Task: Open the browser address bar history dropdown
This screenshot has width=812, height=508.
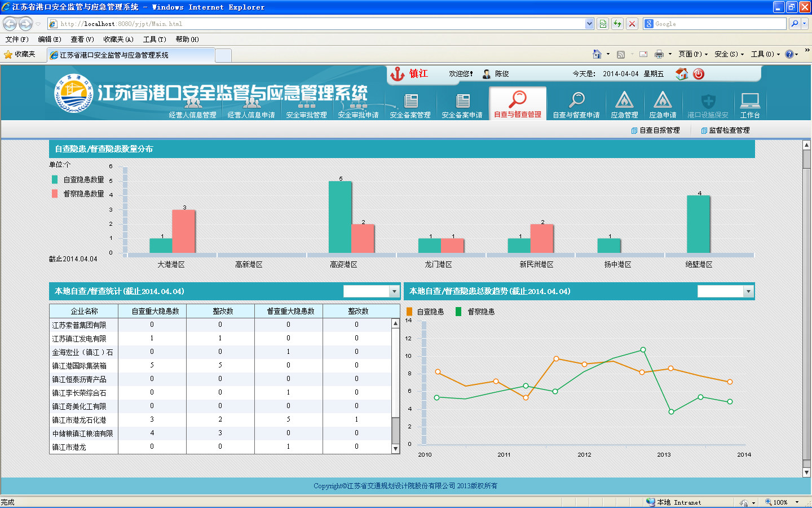Action: coord(589,24)
